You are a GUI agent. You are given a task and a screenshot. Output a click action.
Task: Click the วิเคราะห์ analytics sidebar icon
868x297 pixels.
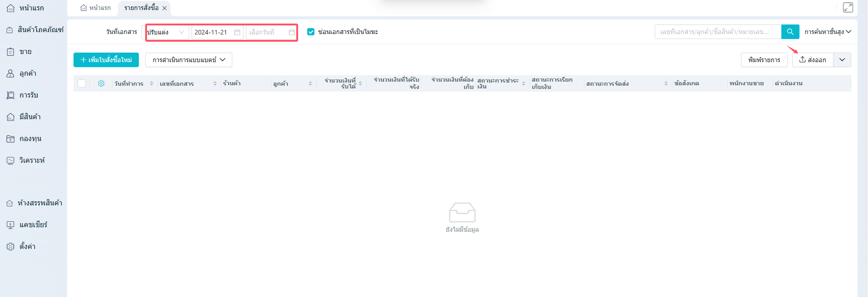10,161
